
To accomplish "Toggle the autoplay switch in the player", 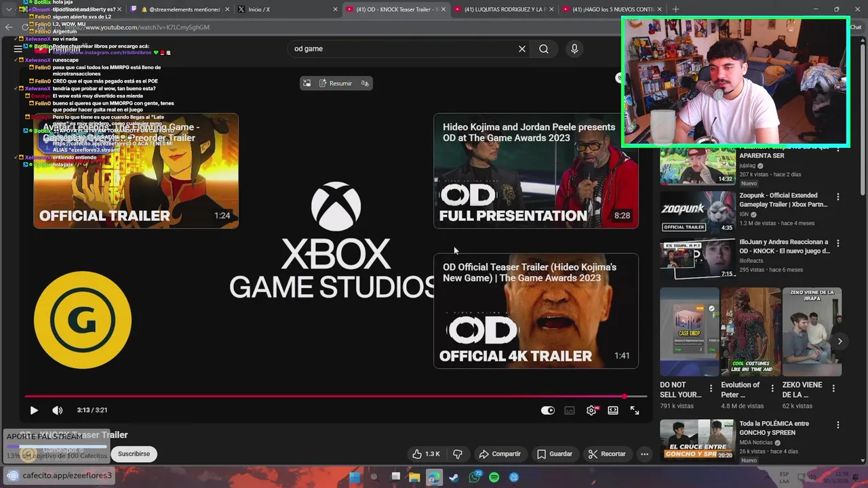I will pyautogui.click(x=548, y=410).
